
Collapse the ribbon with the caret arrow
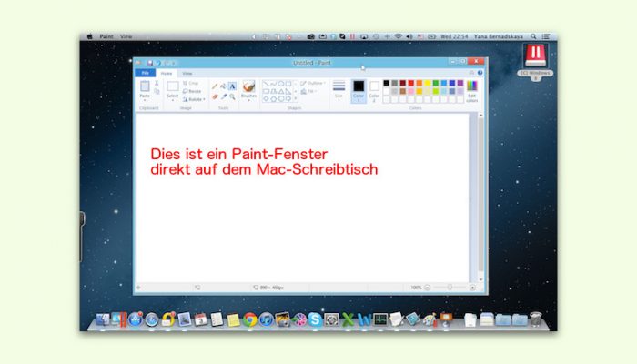click(x=471, y=73)
